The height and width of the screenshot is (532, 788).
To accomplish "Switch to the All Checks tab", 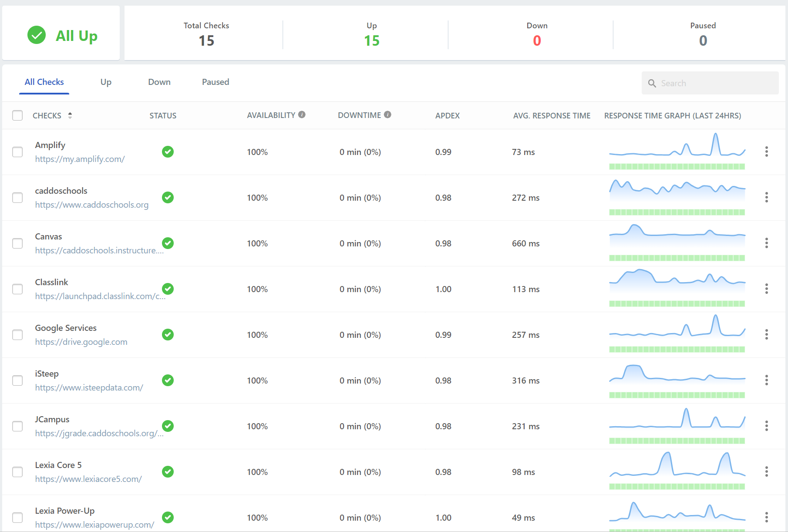I will click(x=44, y=82).
